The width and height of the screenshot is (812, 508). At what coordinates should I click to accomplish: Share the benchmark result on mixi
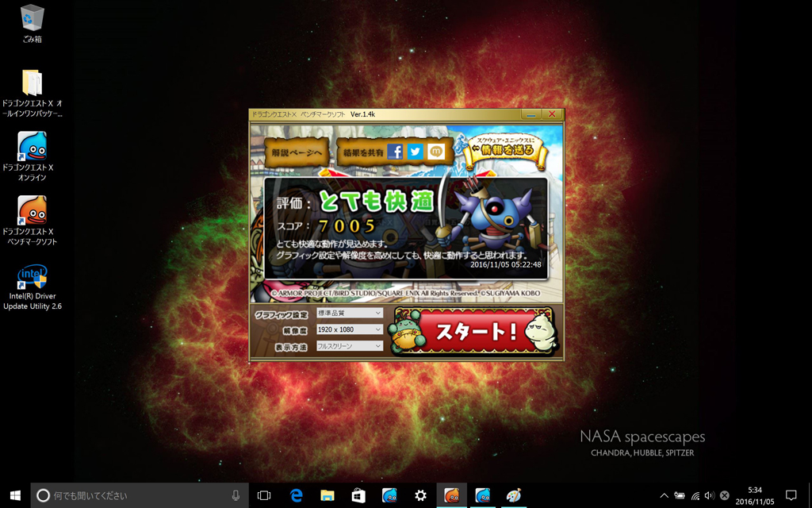[x=436, y=152]
